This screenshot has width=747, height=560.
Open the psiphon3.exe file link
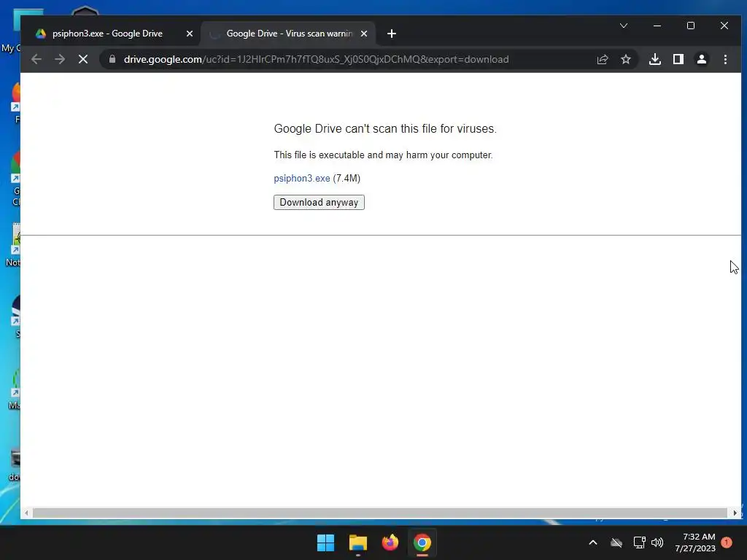(301, 178)
